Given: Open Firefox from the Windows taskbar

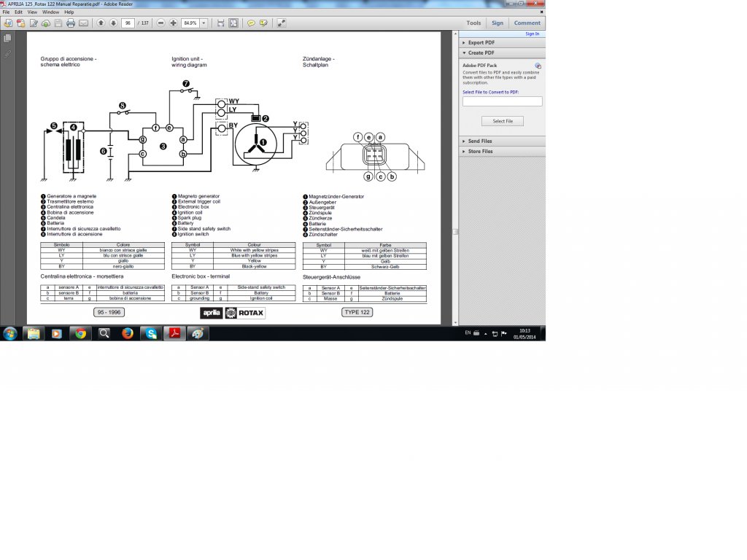Looking at the screenshot, I should [128, 333].
